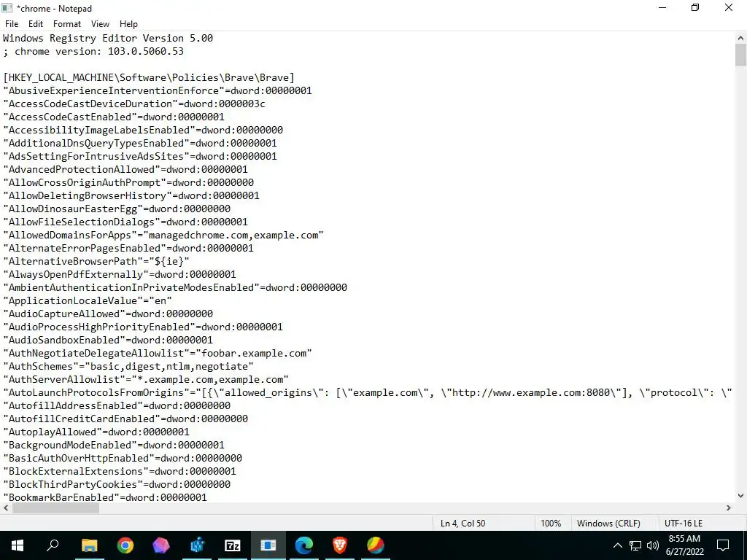Screen dimensions: 747x560
Task: Open the purple gem app in taskbar
Action: pos(161,545)
